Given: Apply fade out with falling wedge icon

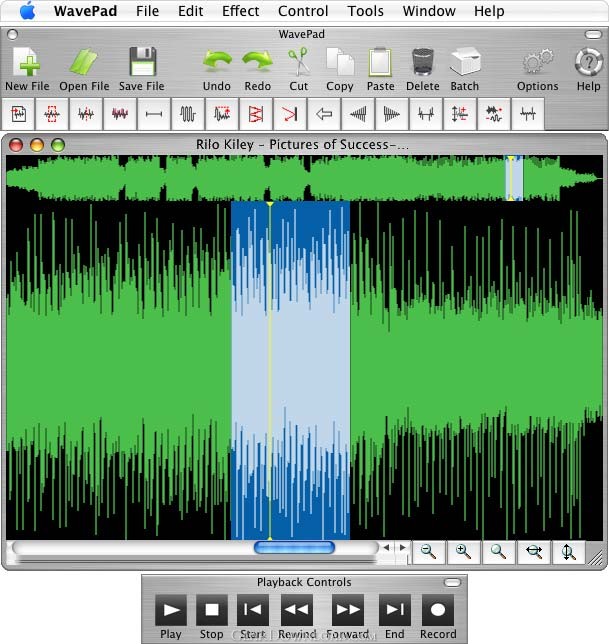Looking at the screenshot, I should pyautogui.click(x=392, y=114).
